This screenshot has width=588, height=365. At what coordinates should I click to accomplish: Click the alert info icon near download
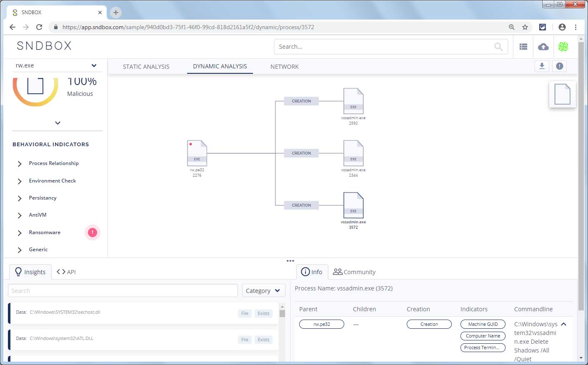[x=560, y=66]
